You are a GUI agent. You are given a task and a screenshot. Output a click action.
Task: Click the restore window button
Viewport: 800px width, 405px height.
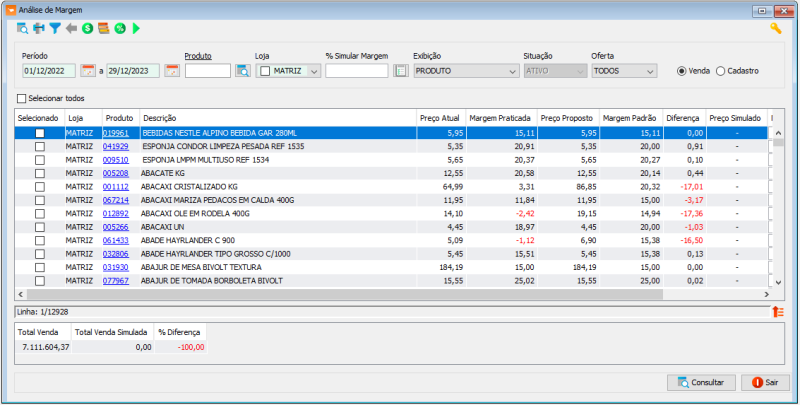tap(763, 10)
